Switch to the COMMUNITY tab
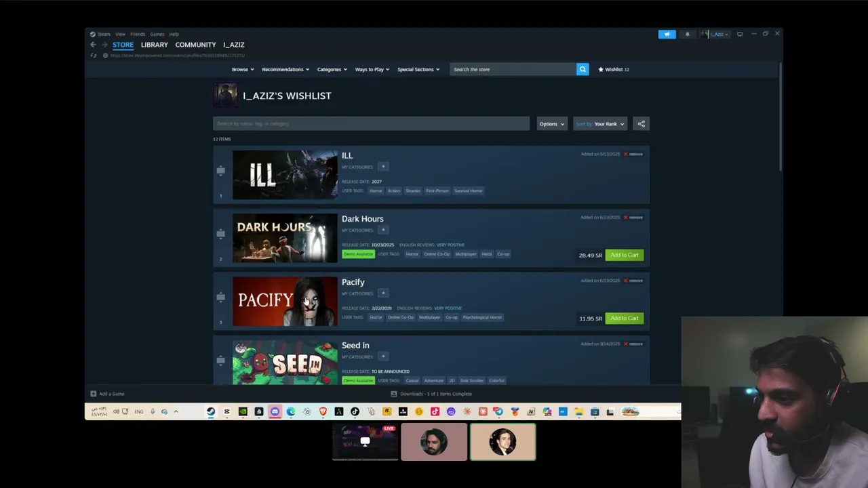This screenshot has width=868, height=488. (195, 45)
